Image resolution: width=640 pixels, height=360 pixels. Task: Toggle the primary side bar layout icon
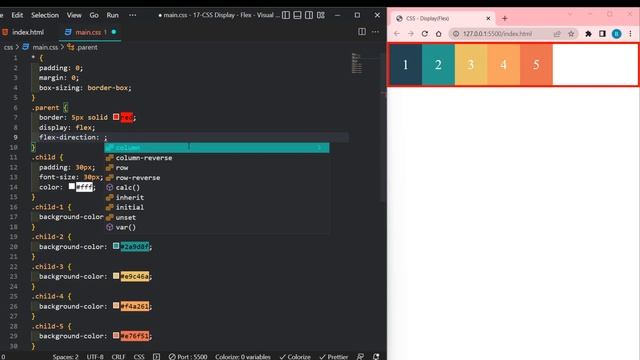286,15
